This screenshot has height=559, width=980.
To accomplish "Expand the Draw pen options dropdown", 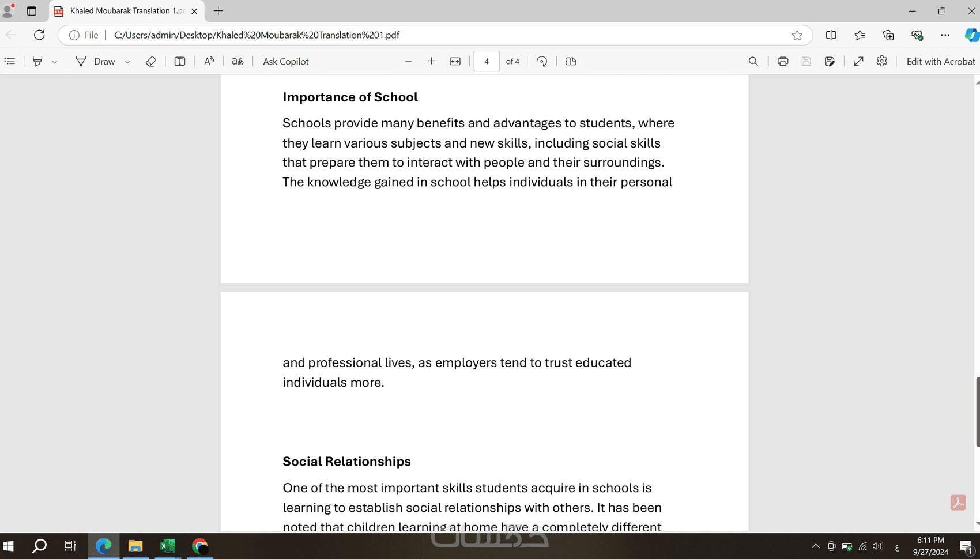I will point(127,62).
